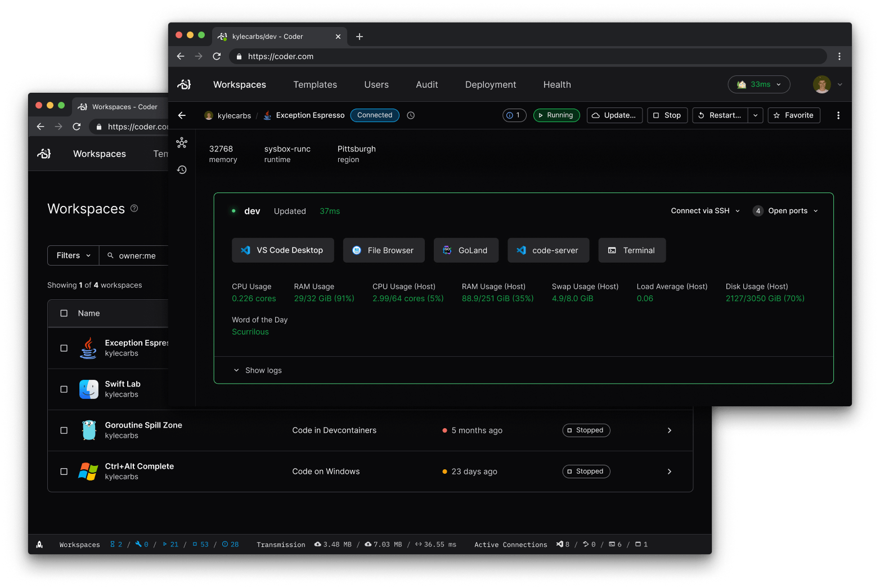This screenshot has width=880, height=588.
Task: Open the agent network icon in left sidebar
Action: 182,143
